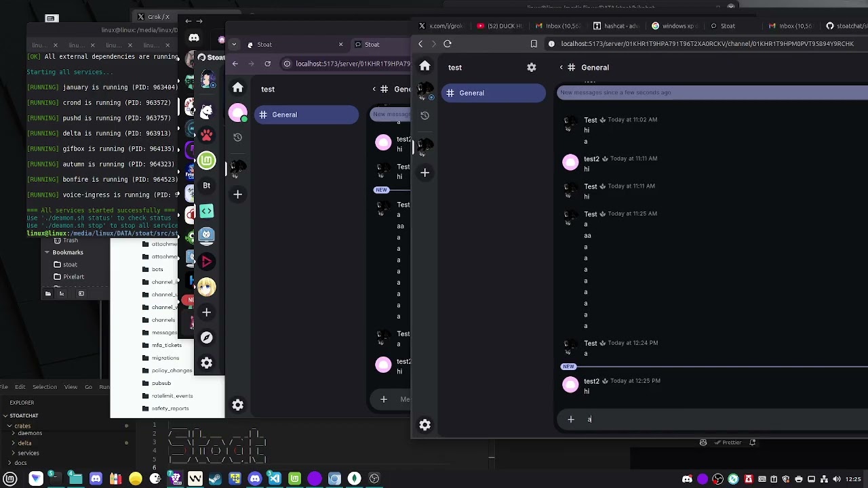The image size is (868, 488).
Task: Open teal code-brackets server in Stoat sidebar
Action: (x=206, y=211)
